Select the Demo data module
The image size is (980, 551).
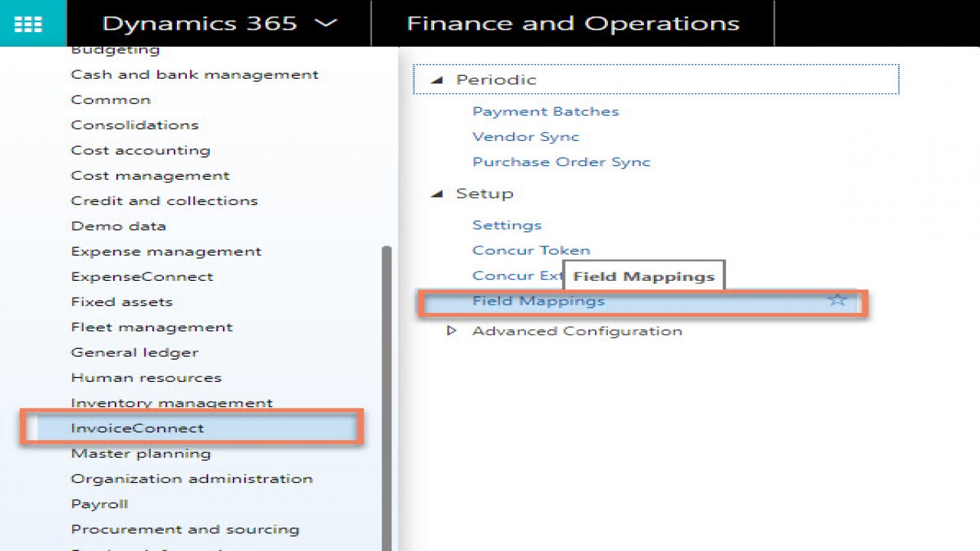coord(119,227)
